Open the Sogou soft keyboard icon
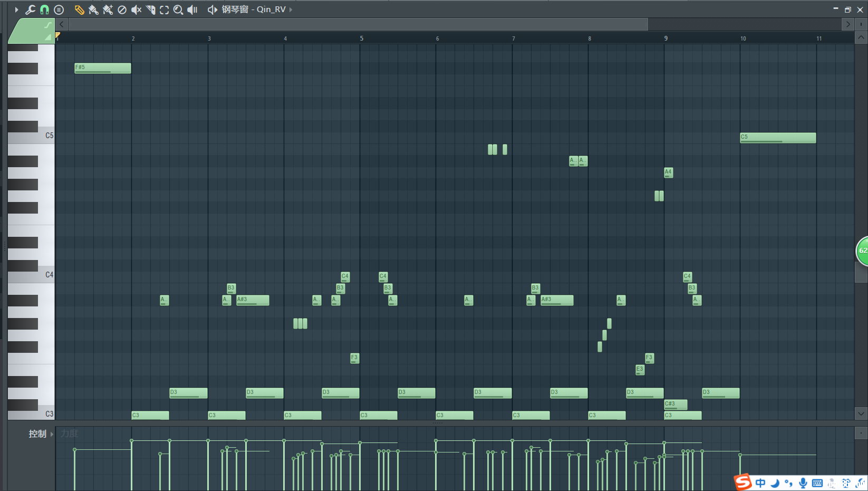The width and height of the screenshot is (868, 491). click(817, 483)
